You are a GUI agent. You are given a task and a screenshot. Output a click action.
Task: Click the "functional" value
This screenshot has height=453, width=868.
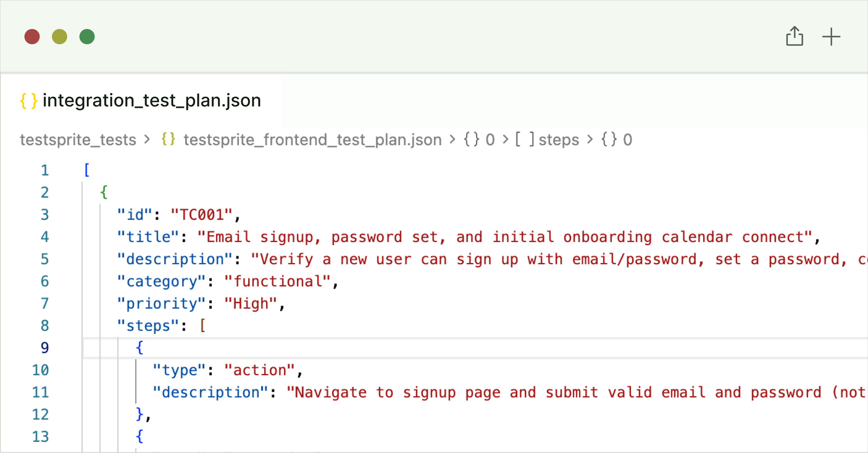point(277,281)
